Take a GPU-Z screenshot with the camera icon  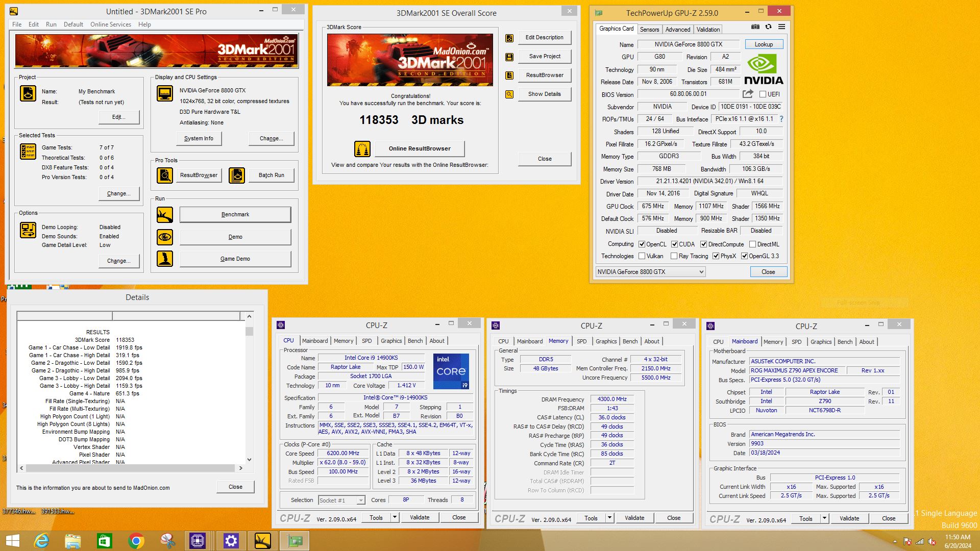tap(755, 27)
